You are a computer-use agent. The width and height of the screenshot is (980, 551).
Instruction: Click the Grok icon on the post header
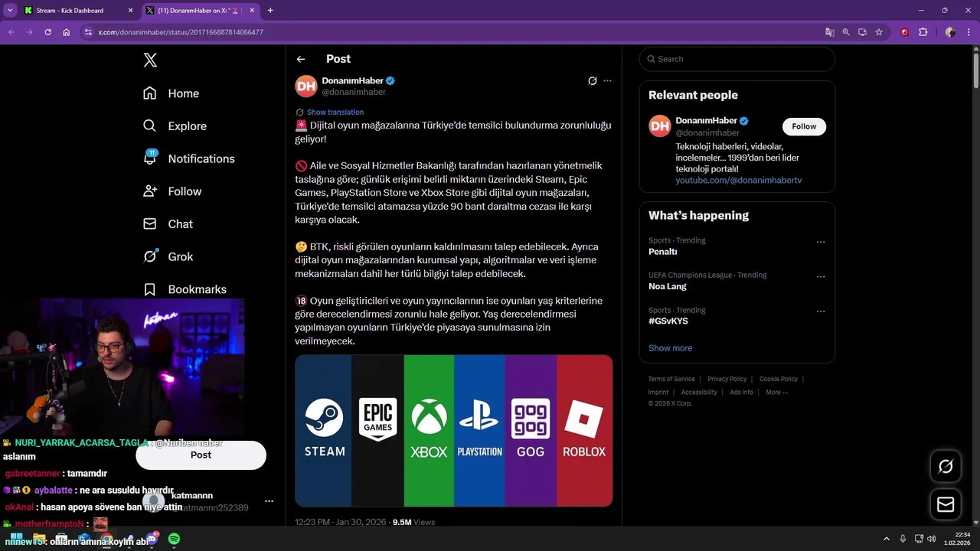pyautogui.click(x=592, y=80)
